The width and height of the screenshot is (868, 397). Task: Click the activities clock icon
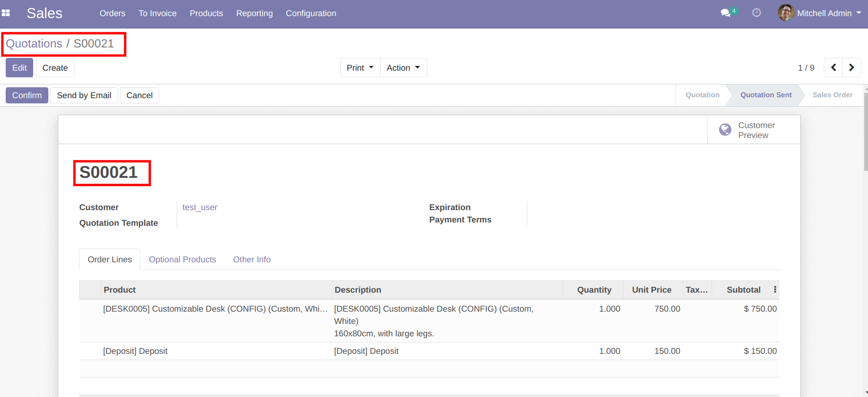pyautogui.click(x=757, y=13)
